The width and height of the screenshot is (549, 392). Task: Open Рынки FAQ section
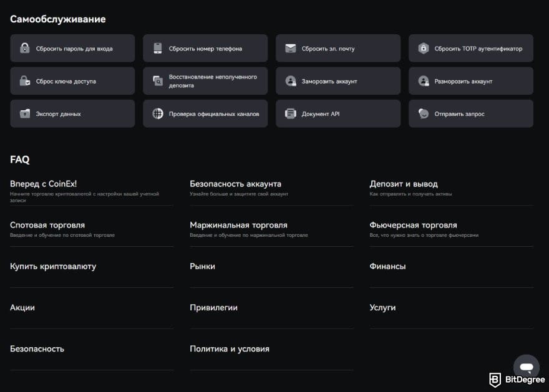tap(202, 266)
